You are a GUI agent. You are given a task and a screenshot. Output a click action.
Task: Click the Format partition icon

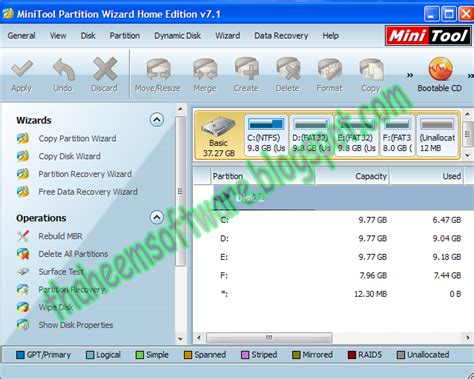[329, 69]
